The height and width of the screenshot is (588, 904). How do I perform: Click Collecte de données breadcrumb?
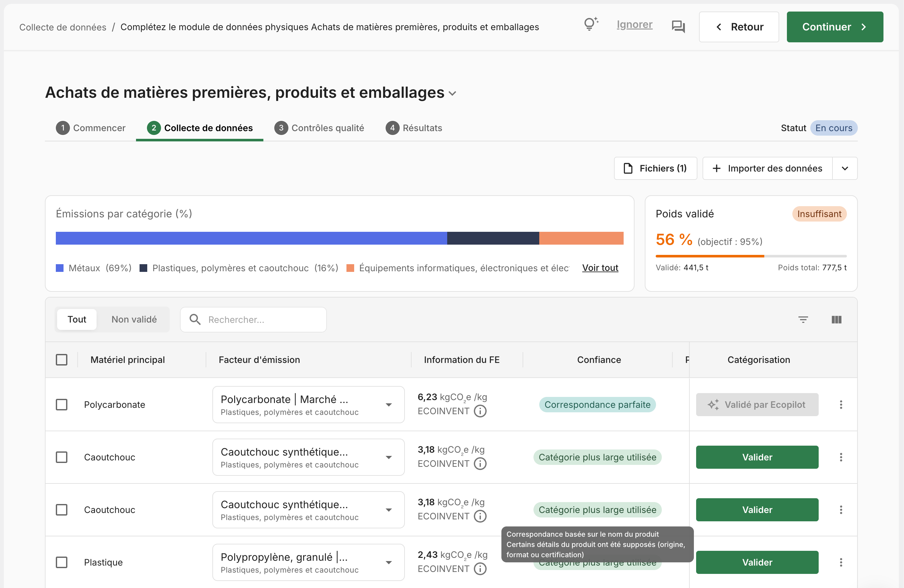pos(63,27)
